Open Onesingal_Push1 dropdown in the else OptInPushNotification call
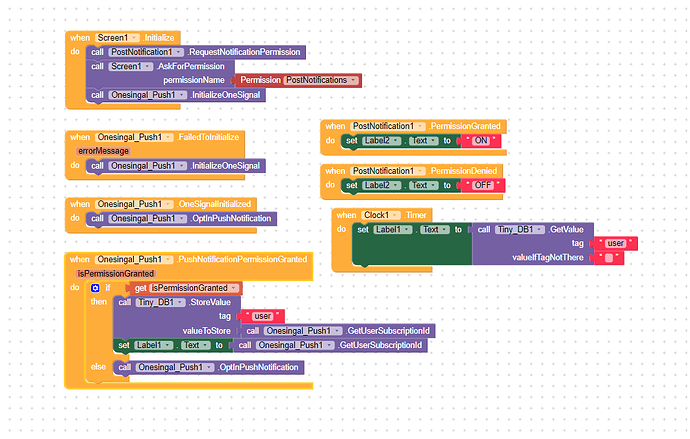Viewport: 690px width, 439px height. coord(175,367)
